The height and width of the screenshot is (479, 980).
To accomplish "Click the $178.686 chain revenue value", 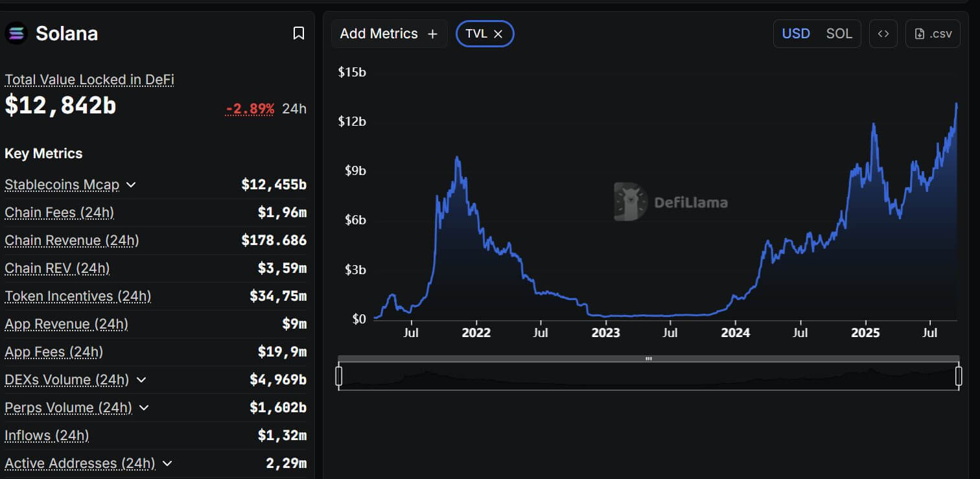I will tap(274, 240).
